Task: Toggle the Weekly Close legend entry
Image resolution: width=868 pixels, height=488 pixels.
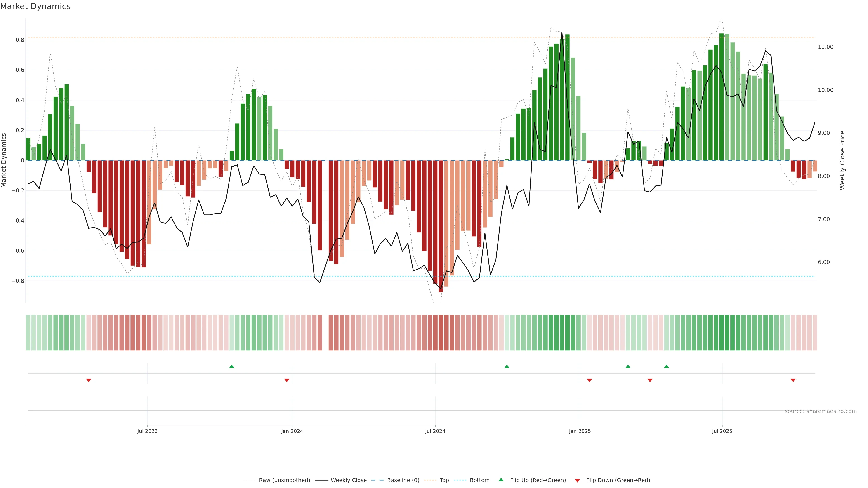Action: coord(348,480)
